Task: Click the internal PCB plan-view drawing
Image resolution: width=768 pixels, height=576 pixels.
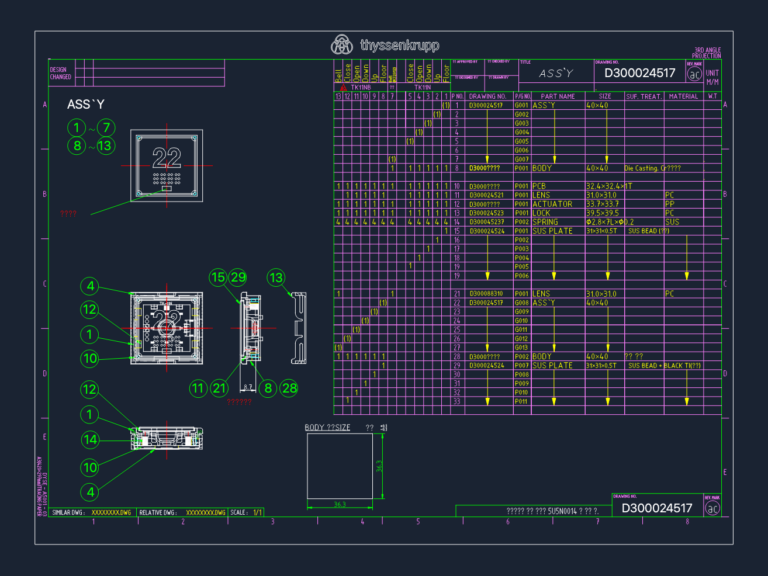Action: (167, 328)
